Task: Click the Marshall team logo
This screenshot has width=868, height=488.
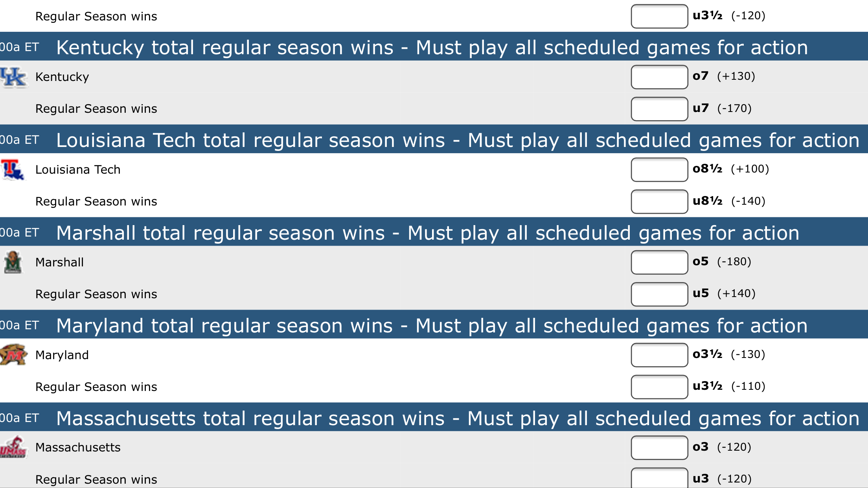Action: point(13,262)
